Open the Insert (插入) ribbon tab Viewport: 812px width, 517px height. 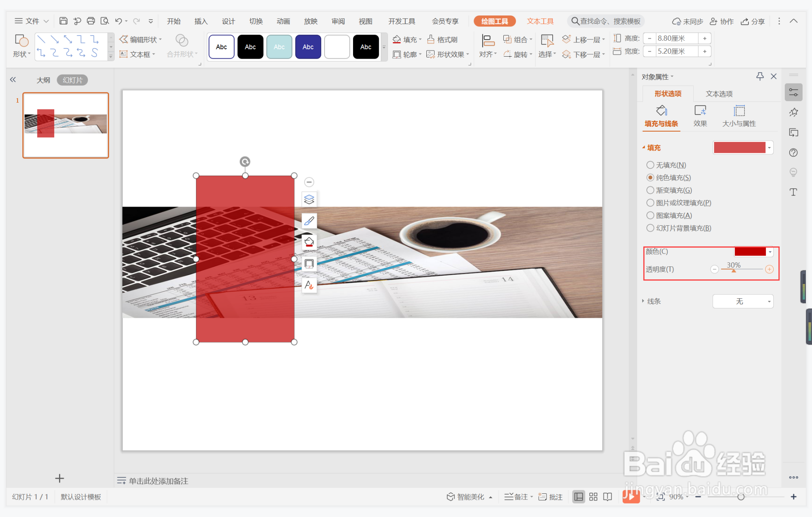(201, 21)
